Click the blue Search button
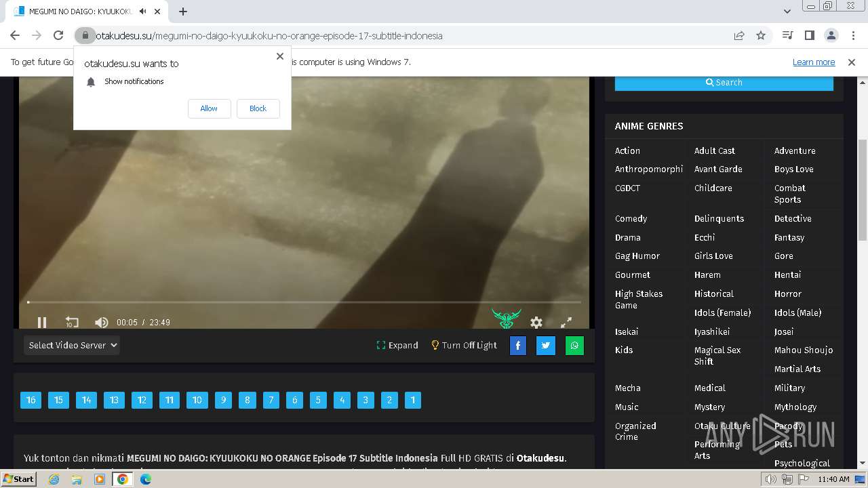Screen dimensions: 868x488 click(x=724, y=83)
